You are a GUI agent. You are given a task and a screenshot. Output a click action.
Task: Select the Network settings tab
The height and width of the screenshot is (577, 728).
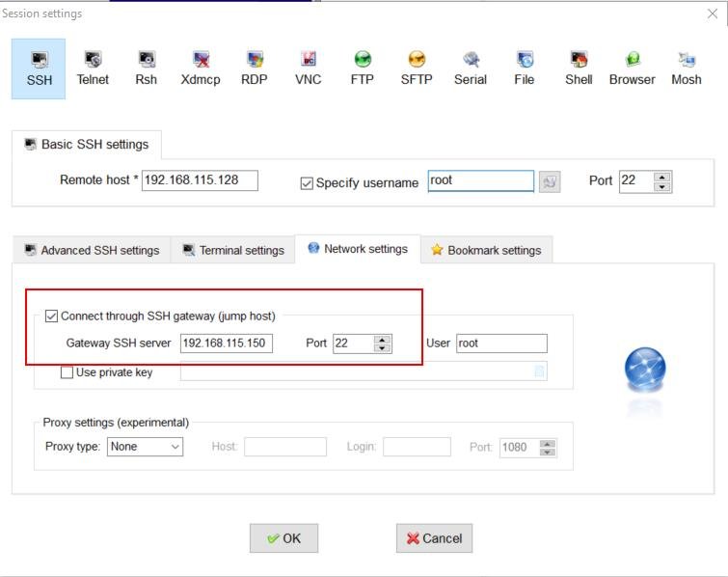click(358, 249)
